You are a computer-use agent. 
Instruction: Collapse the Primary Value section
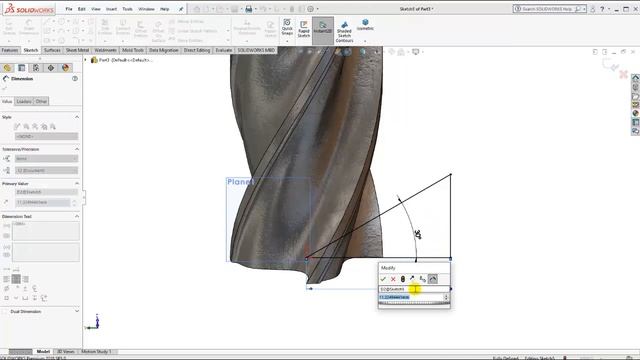pos(77,184)
